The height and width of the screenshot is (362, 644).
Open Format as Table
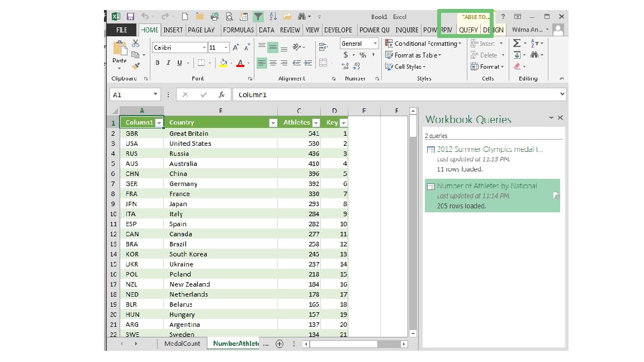413,55
